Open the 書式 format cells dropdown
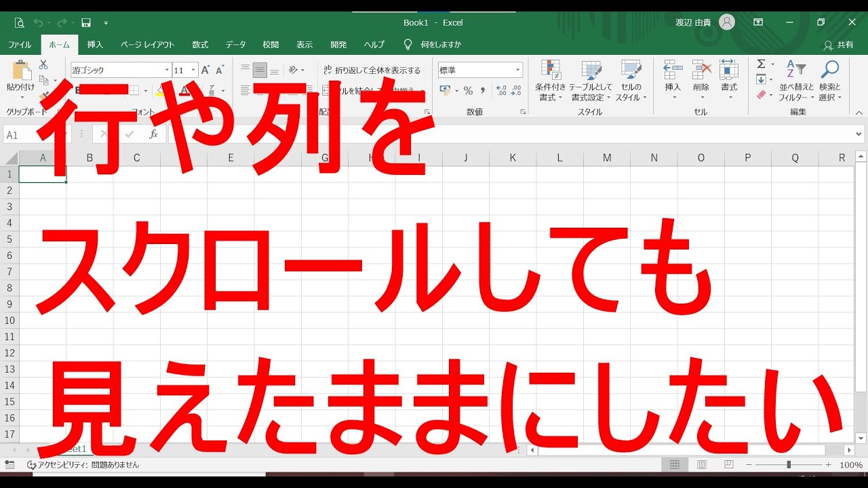The width and height of the screenshot is (868, 488). coord(729,81)
